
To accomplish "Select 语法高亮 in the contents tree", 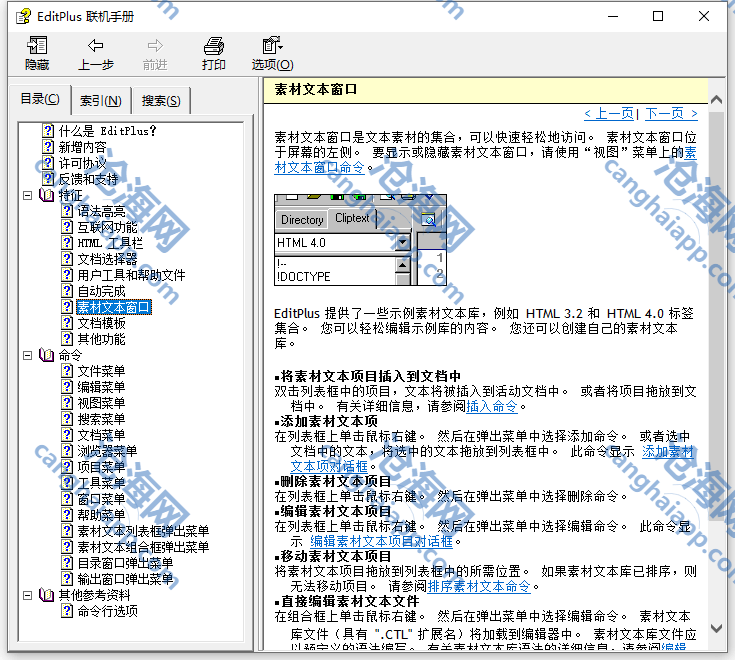I will [101, 211].
